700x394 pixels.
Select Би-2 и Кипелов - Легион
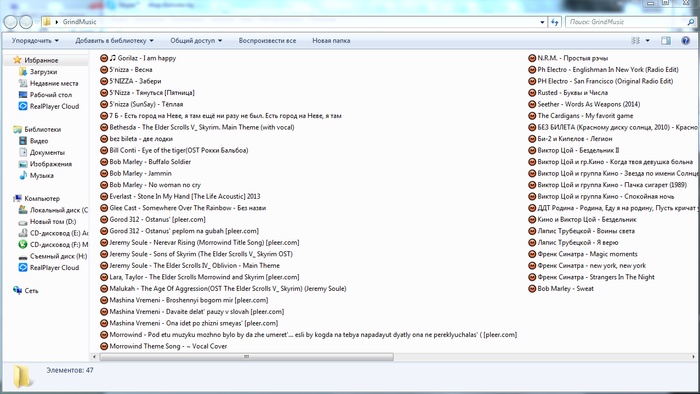click(575, 139)
